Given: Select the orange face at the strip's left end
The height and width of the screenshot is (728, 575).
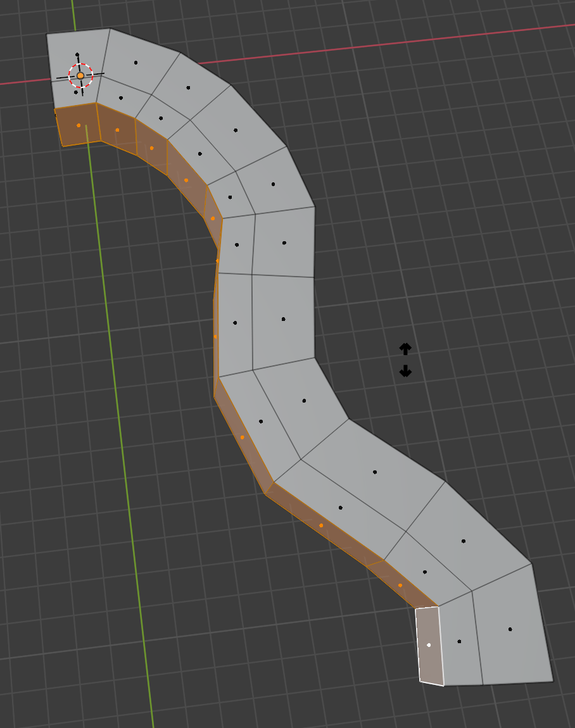Looking at the screenshot, I should tap(78, 125).
